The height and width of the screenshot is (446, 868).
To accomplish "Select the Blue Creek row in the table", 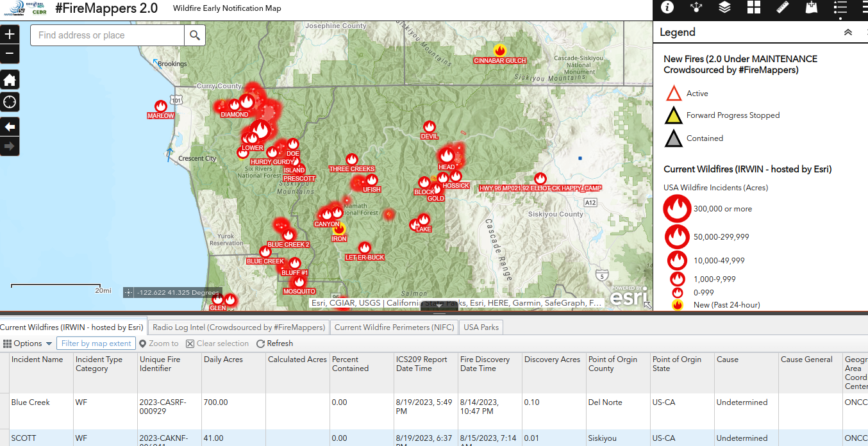I will tap(434, 410).
